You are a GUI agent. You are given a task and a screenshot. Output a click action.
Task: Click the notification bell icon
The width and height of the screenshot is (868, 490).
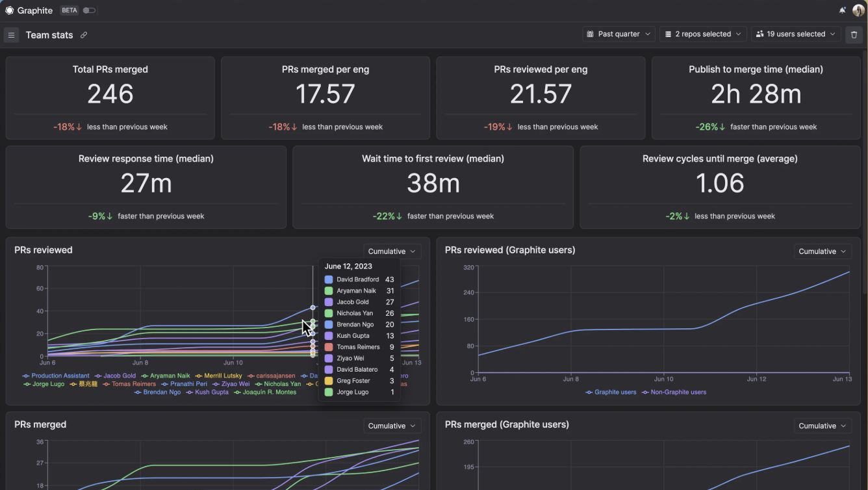point(842,10)
